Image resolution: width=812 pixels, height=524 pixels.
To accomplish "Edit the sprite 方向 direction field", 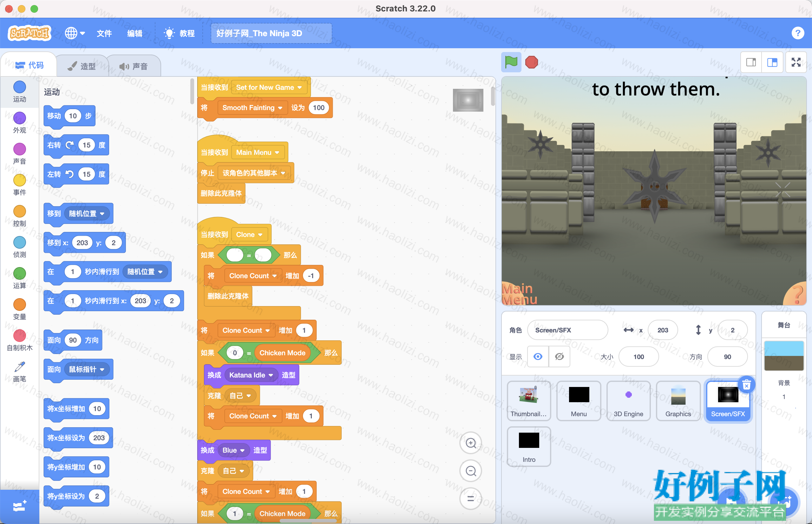I will 727,356.
